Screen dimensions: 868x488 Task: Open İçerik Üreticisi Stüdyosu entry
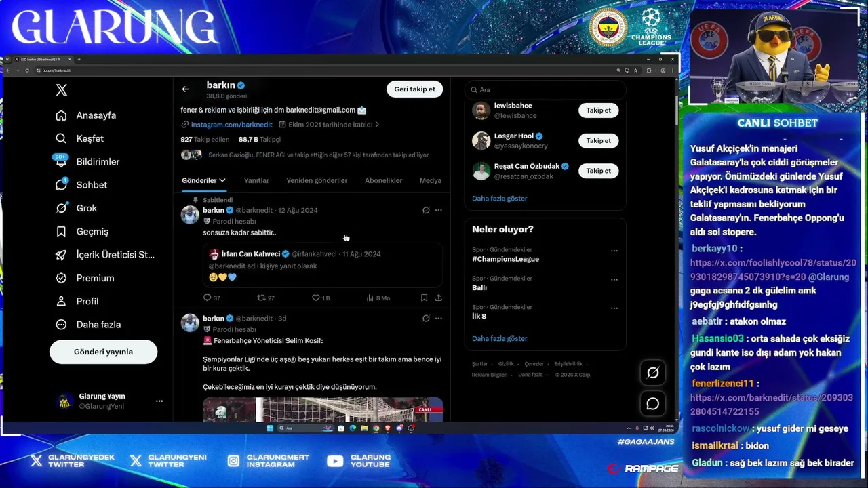tap(105, 255)
